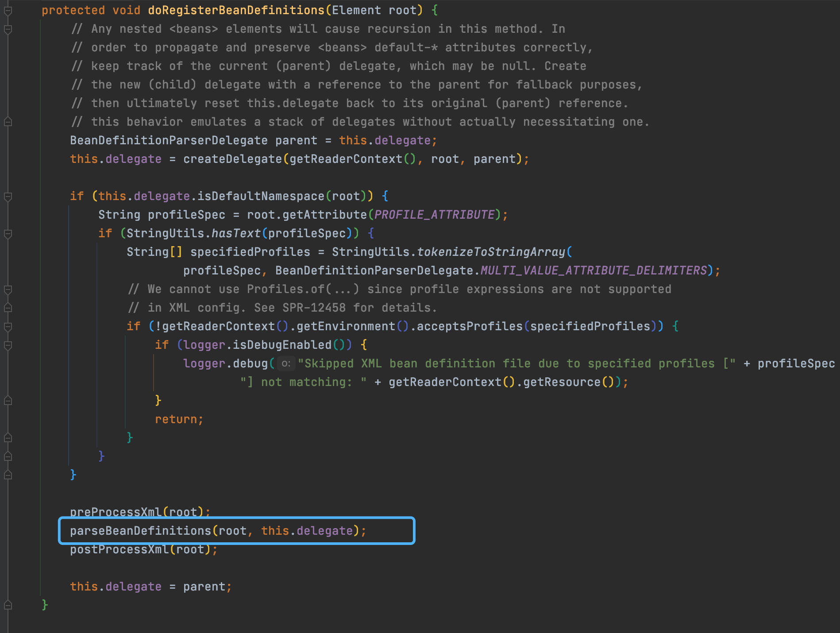Click the acceptsProfiles method call

coord(470,326)
